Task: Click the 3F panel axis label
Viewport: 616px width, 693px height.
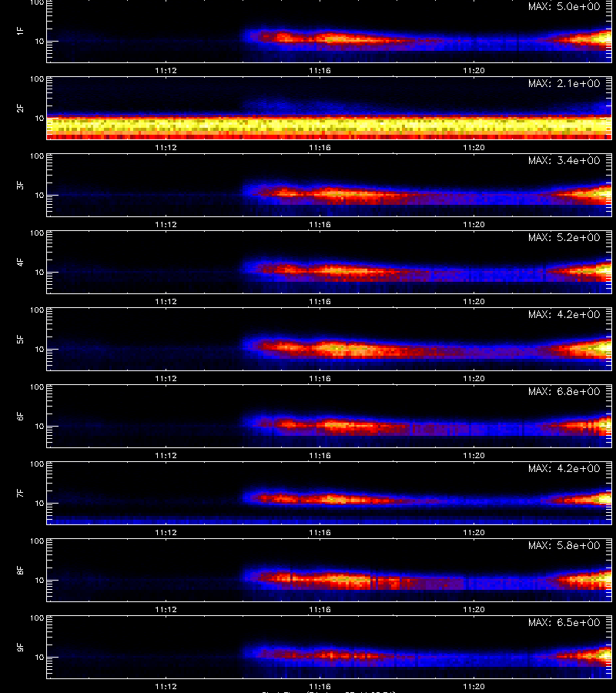Action: [x=20, y=185]
